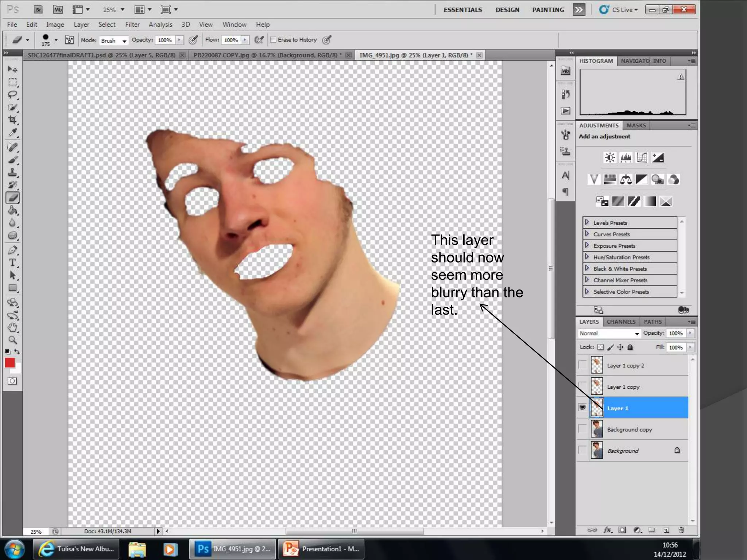Show the Layer 1 copy 2 layer
Viewport: 747px width, 560px height.
[x=582, y=365]
